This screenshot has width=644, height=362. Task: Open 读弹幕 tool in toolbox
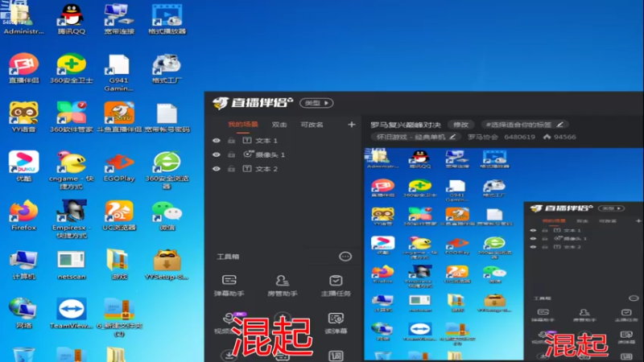[336, 323]
